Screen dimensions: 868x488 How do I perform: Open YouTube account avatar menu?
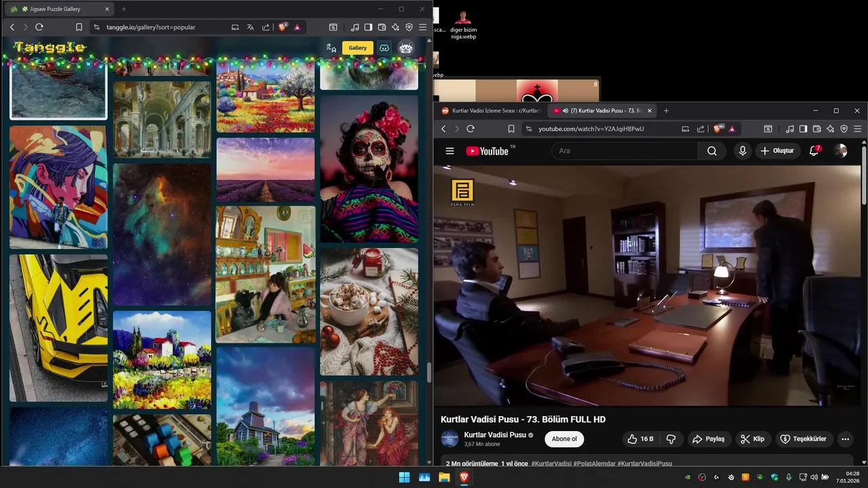click(841, 150)
